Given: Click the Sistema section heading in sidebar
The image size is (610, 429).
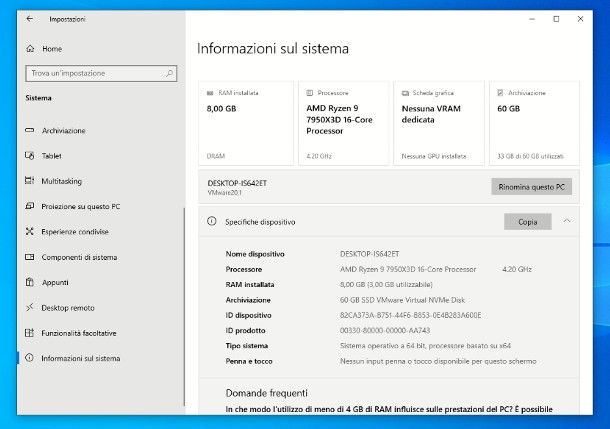Looking at the screenshot, I should pyautogui.click(x=38, y=98).
